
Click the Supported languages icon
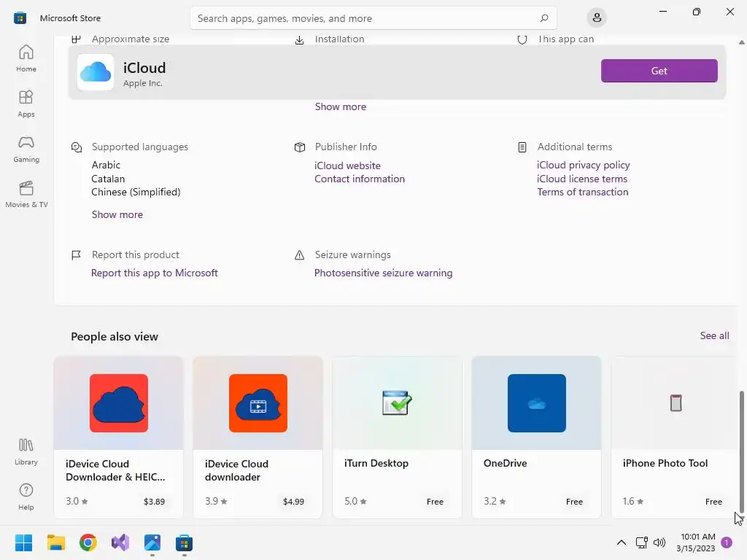76,147
